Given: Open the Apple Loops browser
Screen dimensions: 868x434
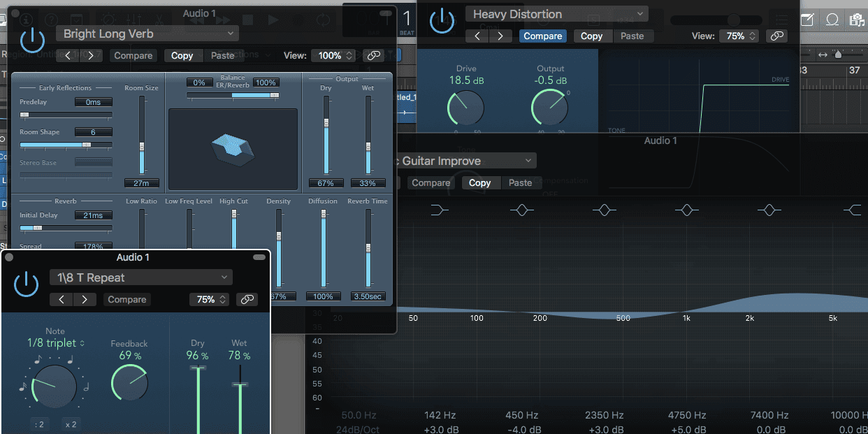Looking at the screenshot, I should [x=832, y=20].
